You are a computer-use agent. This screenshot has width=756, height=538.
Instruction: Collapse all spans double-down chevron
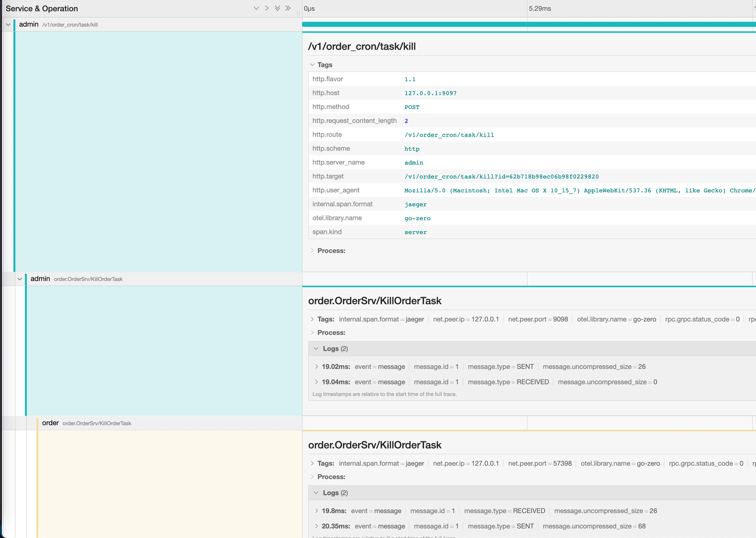[277, 8]
